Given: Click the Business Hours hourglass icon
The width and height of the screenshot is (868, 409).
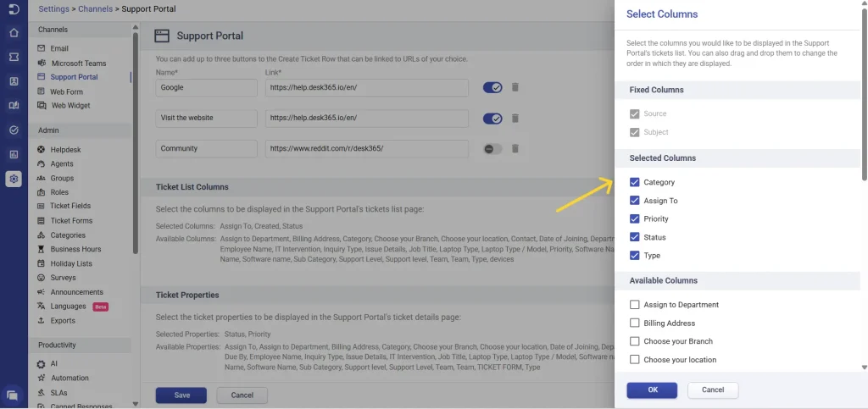Looking at the screenshot, I should point(41,249).
